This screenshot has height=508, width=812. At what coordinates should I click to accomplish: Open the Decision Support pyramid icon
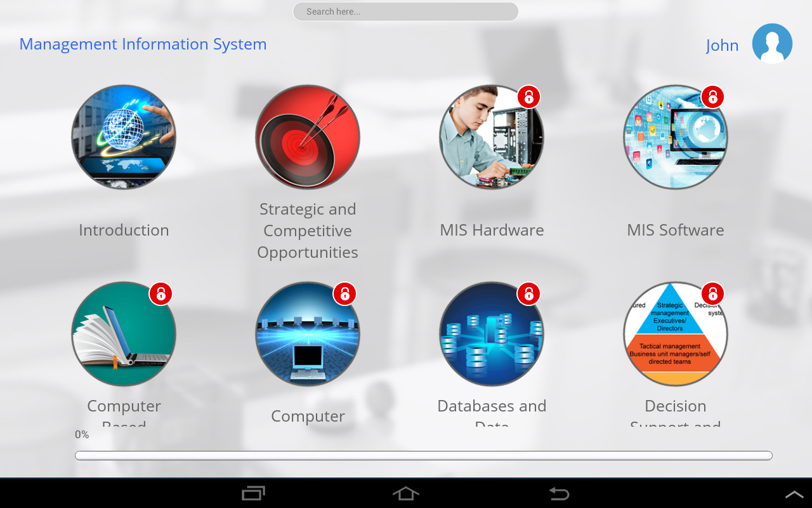point(676,334)
